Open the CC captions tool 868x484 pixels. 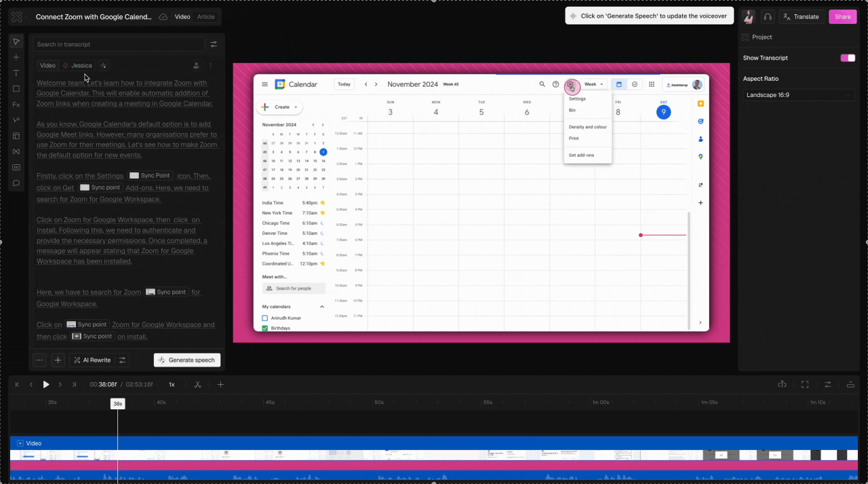coord(16,167)
